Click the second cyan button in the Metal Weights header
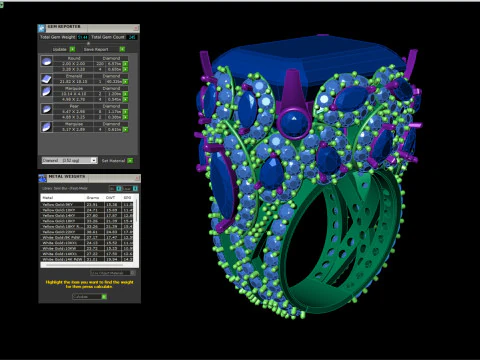Image resolution: width=480 pixels, height=360 pixels. [x=135, y=189]
